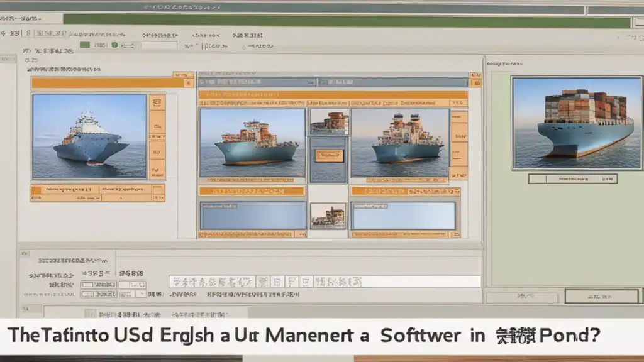This screenshot has width=644, height=362.
Task: Click the small orange tab above the left orange header
Action: click(183, 75)
